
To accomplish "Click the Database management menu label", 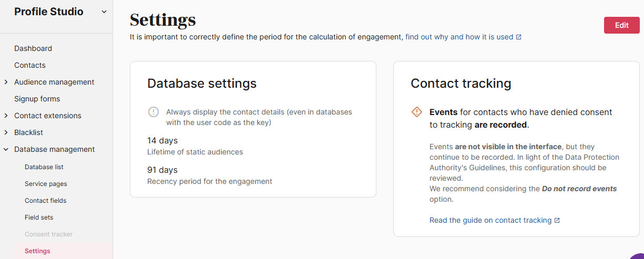I will pyautogui.click(x=55, y=149).
